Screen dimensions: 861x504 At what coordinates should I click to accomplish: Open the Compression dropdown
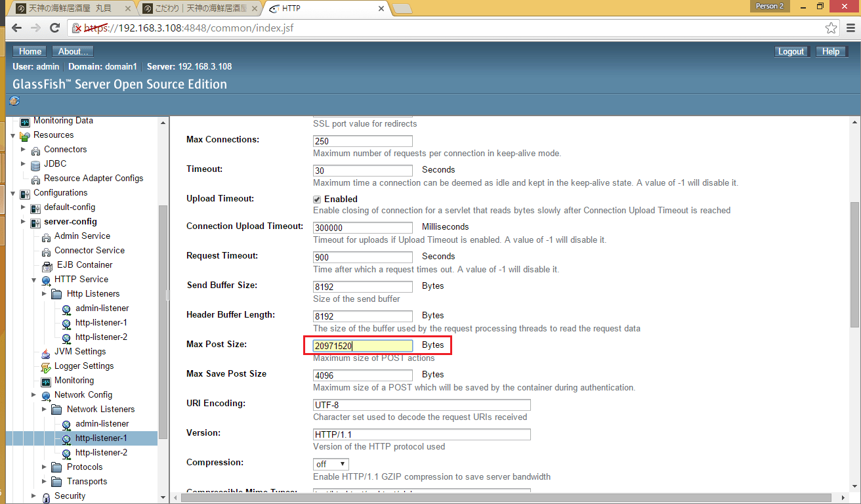331,464
